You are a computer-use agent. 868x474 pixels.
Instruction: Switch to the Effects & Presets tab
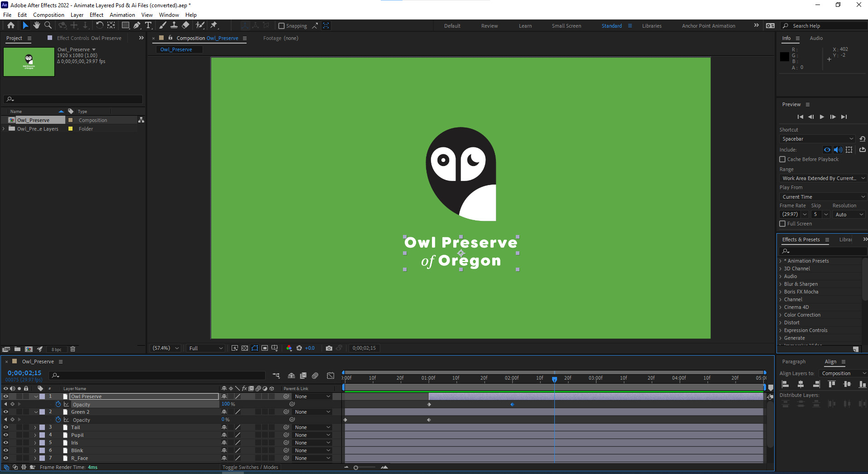[801, 239]
